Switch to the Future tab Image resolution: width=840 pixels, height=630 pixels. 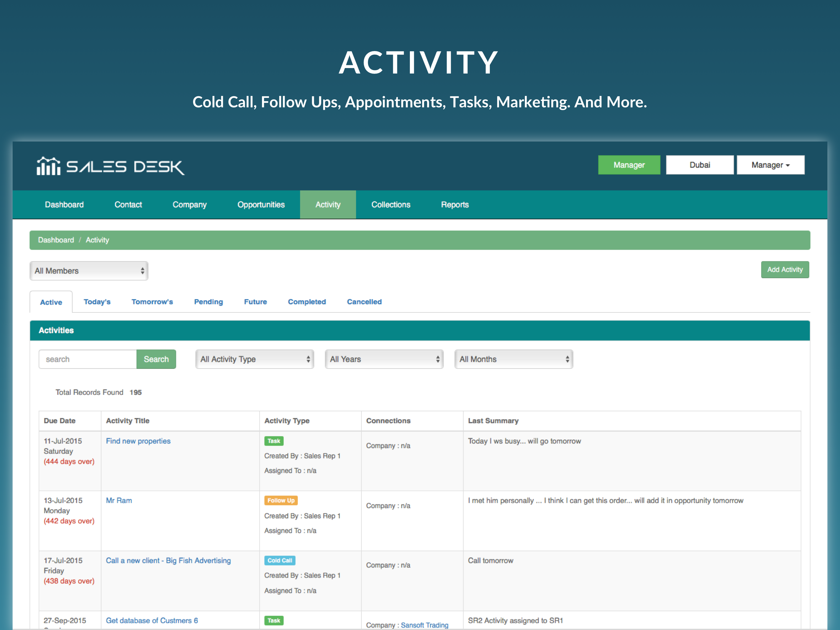click(255, 302)
